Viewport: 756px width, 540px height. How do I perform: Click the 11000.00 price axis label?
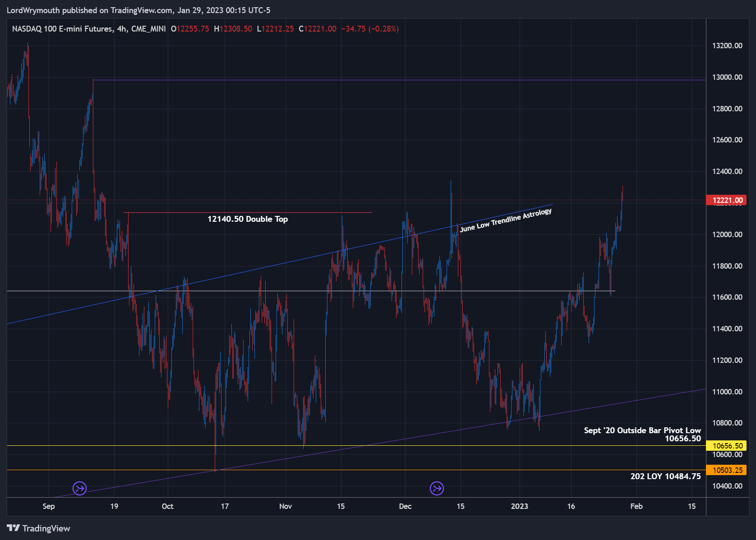click(727, 392)
